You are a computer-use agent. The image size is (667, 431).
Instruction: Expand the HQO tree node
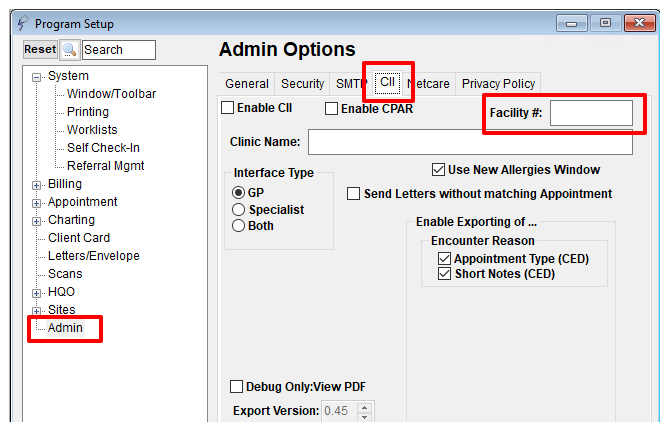[37, 294]
